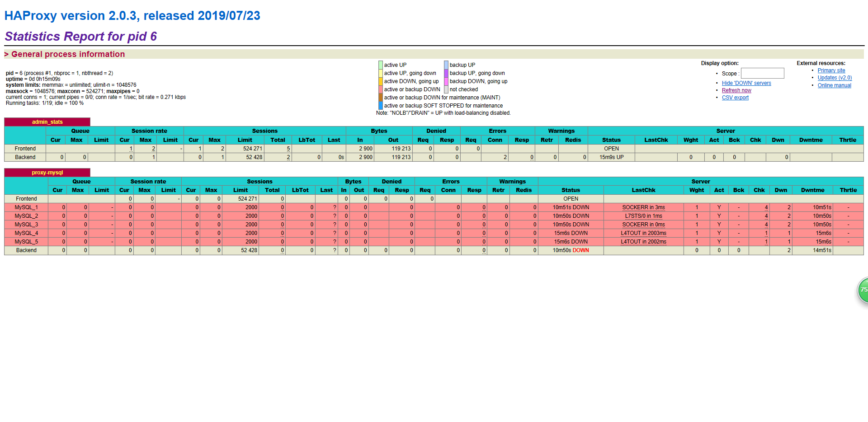868x422 pixels.
Task: Click the Dwntme header in admin_stats table
Action: (x=811, y=140)
